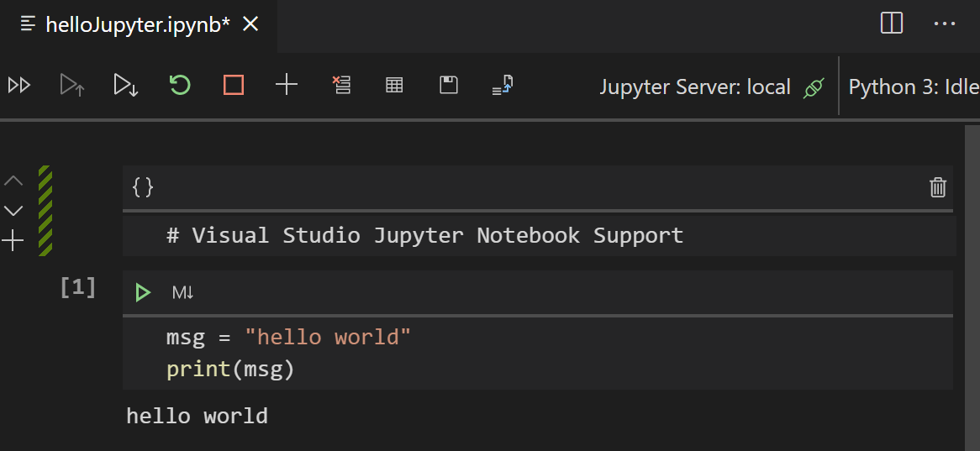The width and height of the screenshot is (980, 451).
Task: Save the notebook with disk icon
Action: pyautogui.click(x=449, y=85)
